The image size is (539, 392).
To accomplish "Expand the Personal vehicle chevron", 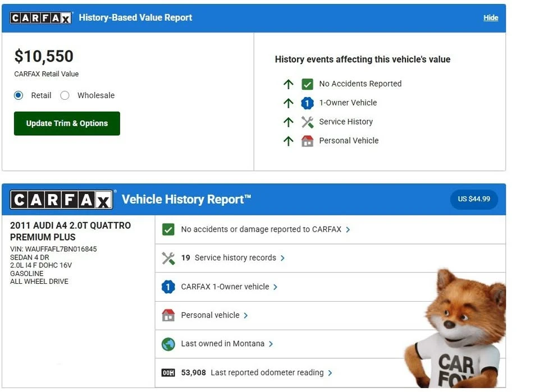I will point(246,316).
